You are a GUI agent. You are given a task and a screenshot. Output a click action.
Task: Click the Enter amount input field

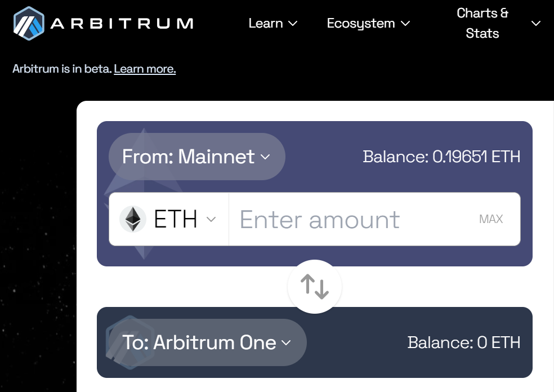point(349,219)
